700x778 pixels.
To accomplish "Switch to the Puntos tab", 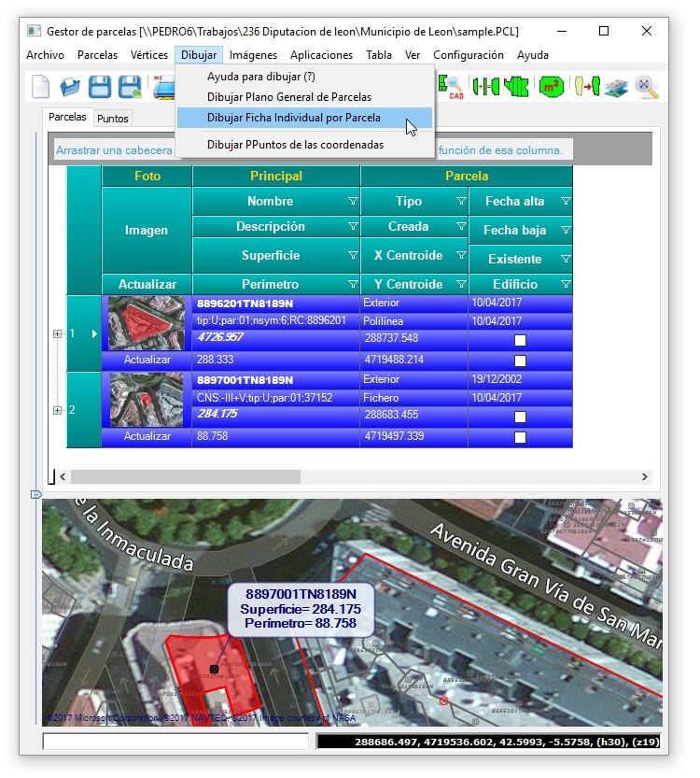I will [x=113, y=119].
